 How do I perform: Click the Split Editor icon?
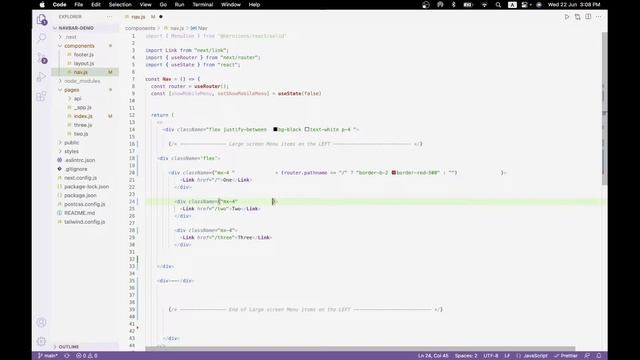pos(588,17)
